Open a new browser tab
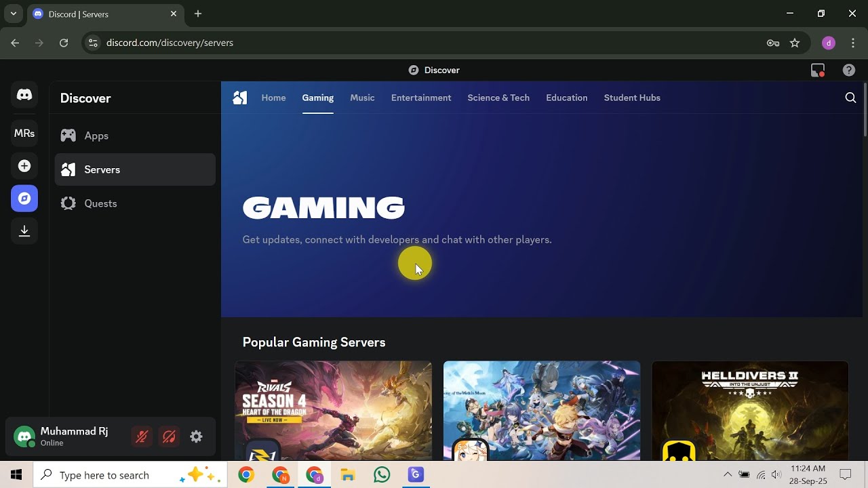Image resolution: width=868 pixels, height=488 pixels. point(198,14)
